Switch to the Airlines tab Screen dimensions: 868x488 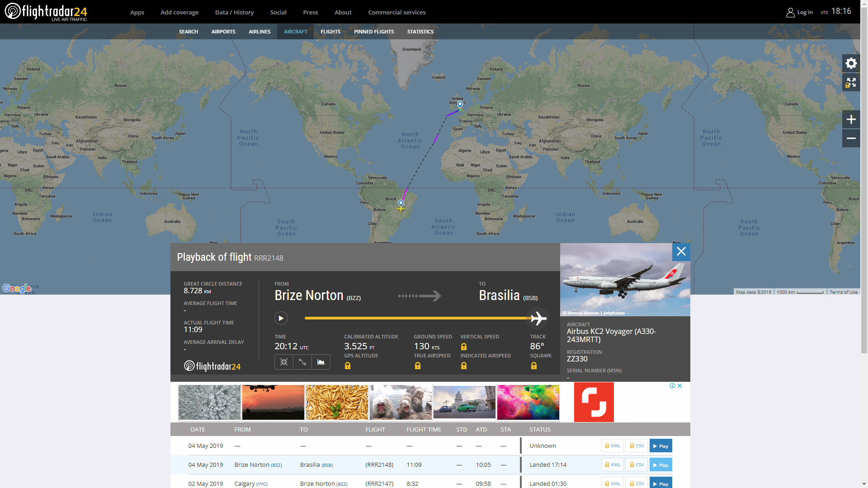[259, 32]
